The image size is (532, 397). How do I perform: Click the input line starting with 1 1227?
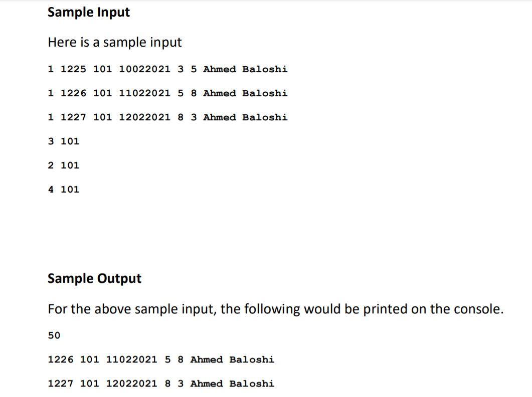pos(167,117)
